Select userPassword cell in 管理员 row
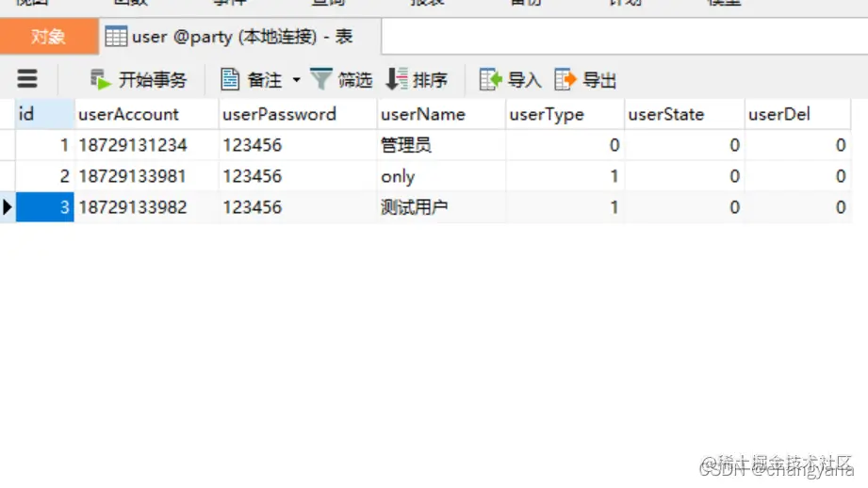The height and width of the screenshot is (488, 868). 298,145
